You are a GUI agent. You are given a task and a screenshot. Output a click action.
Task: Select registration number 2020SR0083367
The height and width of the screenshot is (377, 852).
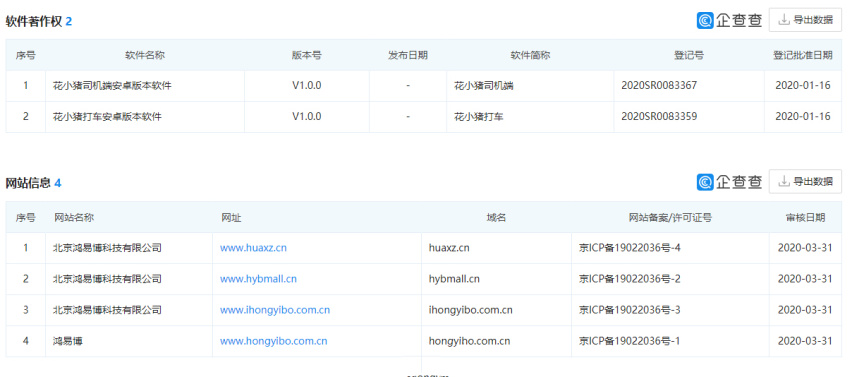coord(659,85)
